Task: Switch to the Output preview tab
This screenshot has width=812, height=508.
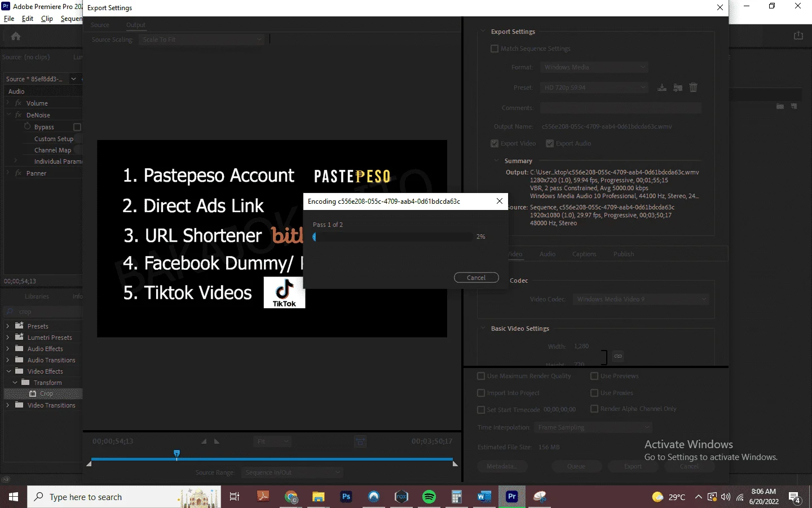Action: [x=136, y=25]
